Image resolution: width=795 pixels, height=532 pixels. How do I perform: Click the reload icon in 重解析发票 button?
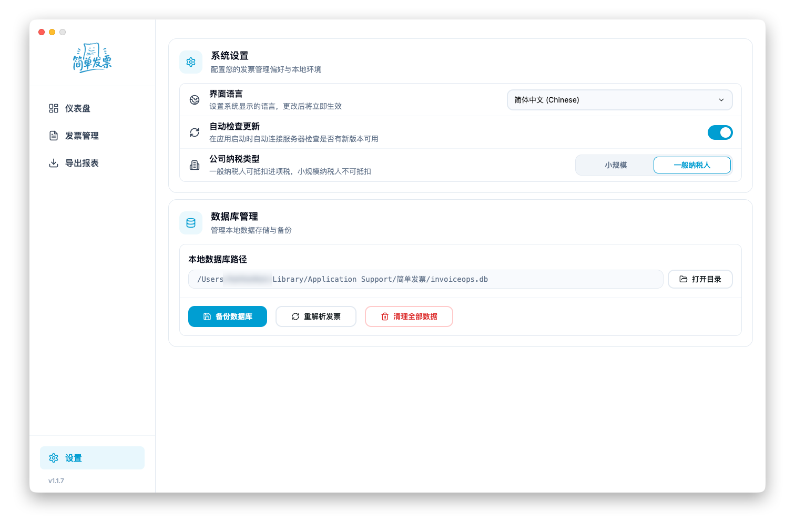point(295,316)
